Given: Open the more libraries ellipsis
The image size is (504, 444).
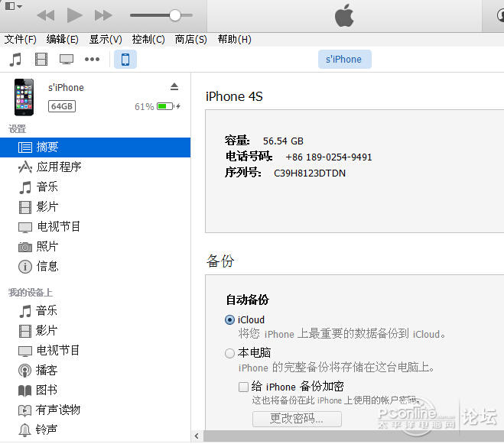Looking at the screenshot, I should pos(92,59).
